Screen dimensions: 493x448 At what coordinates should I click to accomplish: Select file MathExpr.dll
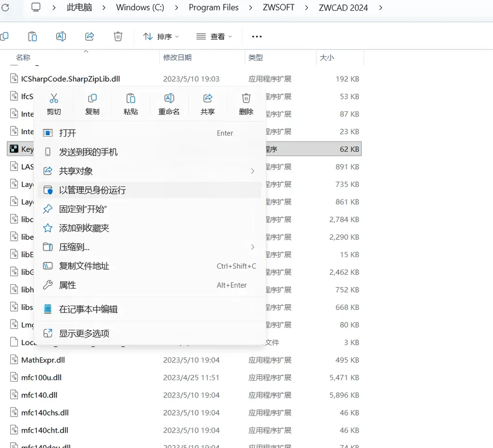click(43, 360)
